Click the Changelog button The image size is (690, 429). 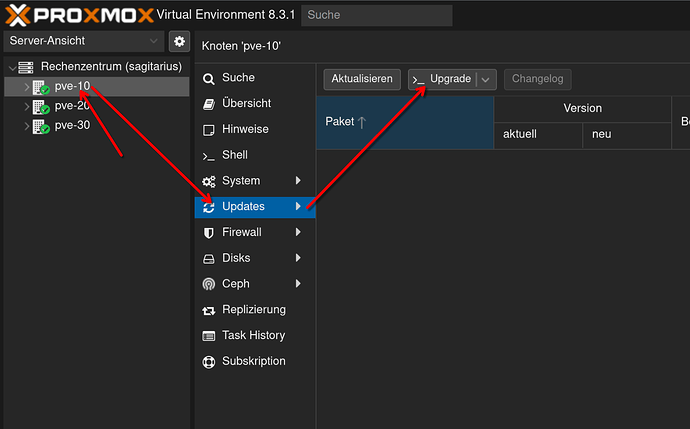[537, 79]
